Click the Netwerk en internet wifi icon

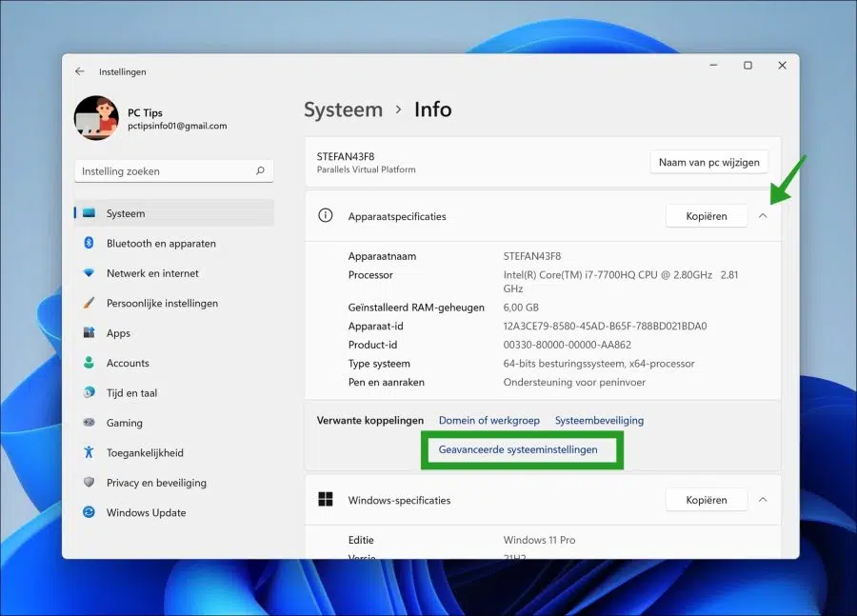pyautogui.click(x=89, y=272)
